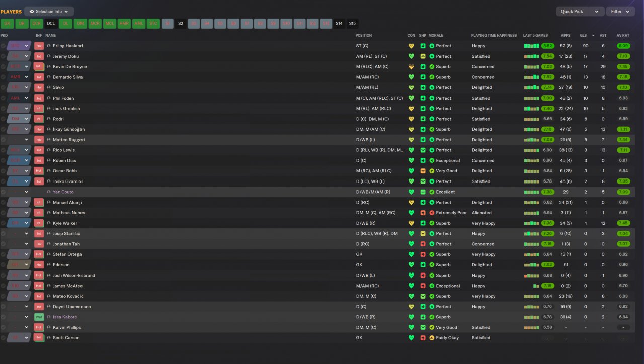Click Kyle Walker's condition heart icon
This screenshot has width=644, height=364.
click(411, 223)
